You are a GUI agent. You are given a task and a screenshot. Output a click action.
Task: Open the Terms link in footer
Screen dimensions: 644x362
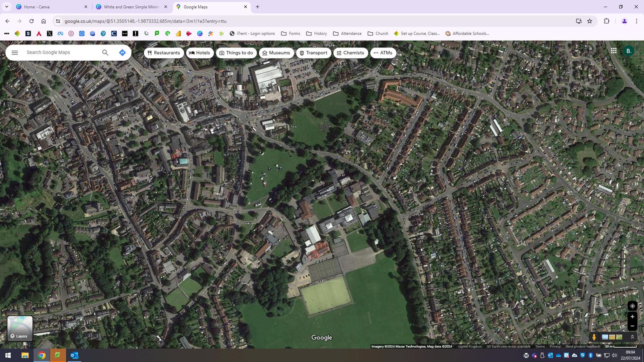click(x=540, y=346)
